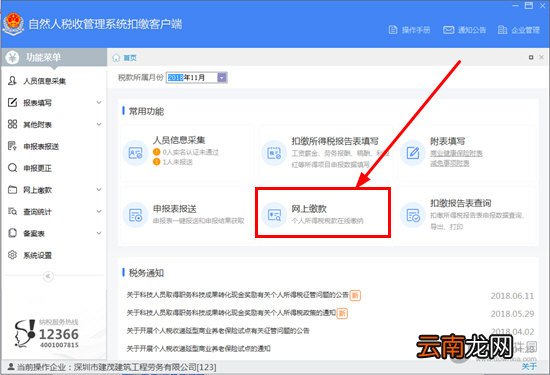550x375 pixels.
Task: Click the 申报表报送 sidebar icon
Action: [12, 146]
